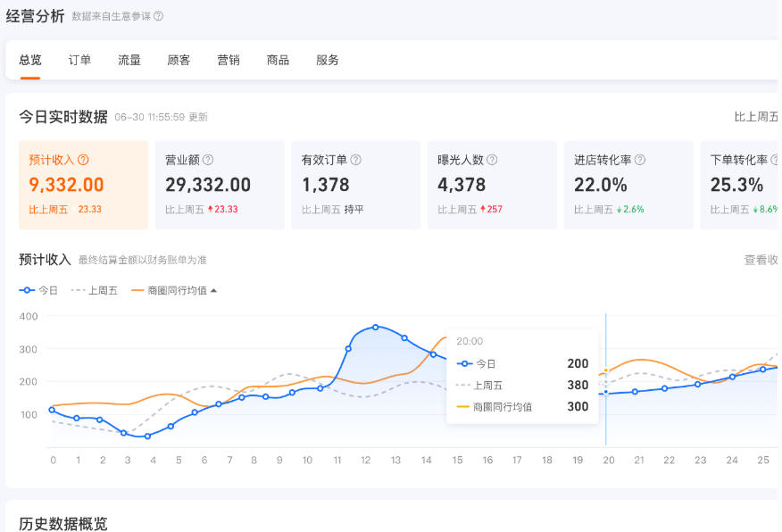The width and height of the screenshot is (782, 532).
Task: Click the 20:00 tooltip on the chart
Action: [x=470, y=341]
